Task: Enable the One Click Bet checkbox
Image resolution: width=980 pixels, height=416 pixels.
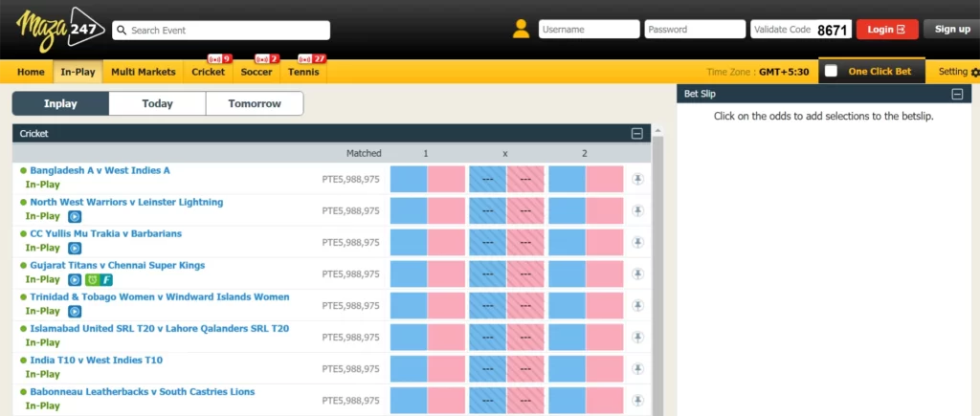Action: pyautogui.click(x=831, y=72)
